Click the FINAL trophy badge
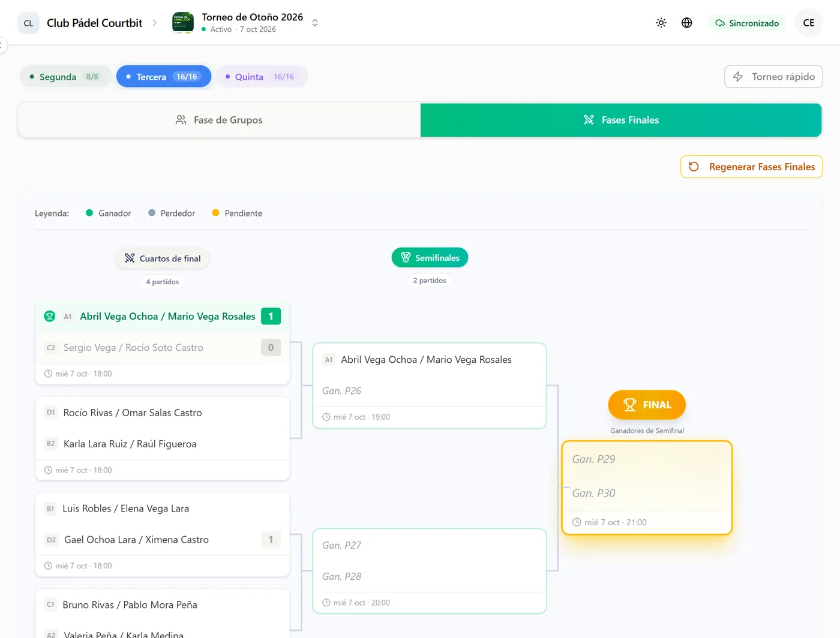The width and height of the screenshot is (840, 638). pyautogui.click(x=647, y=405)
